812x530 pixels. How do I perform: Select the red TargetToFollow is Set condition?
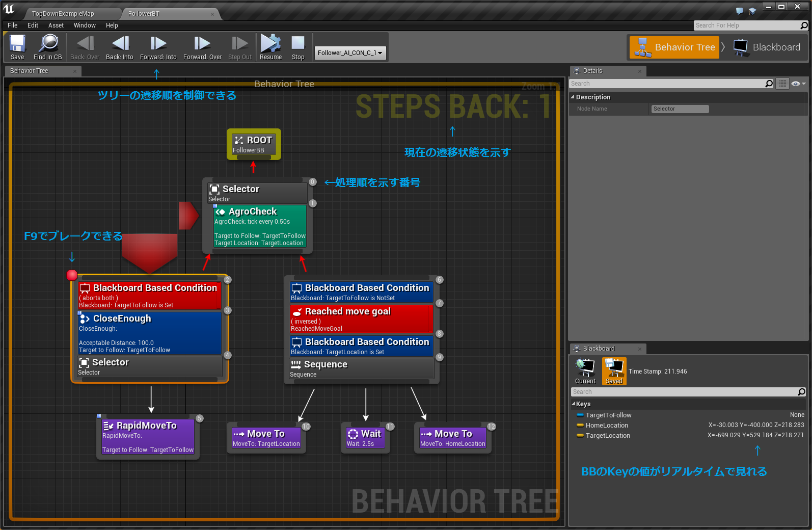point(150,296)
